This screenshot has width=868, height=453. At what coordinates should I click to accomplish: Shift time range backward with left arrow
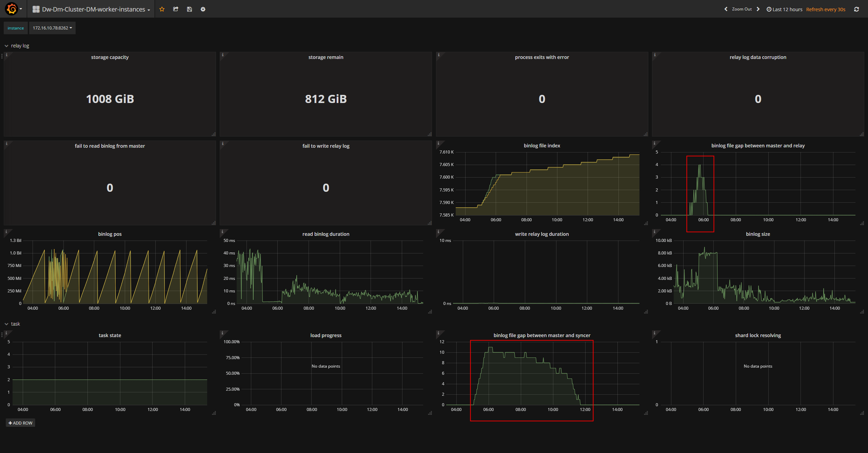click(726, 9)
